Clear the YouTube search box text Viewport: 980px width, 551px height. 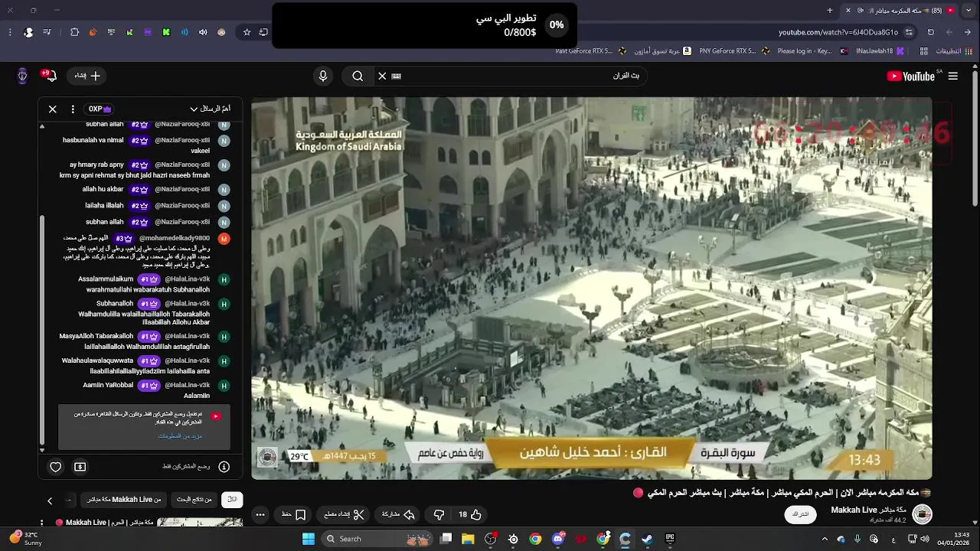tap(382, 76)
